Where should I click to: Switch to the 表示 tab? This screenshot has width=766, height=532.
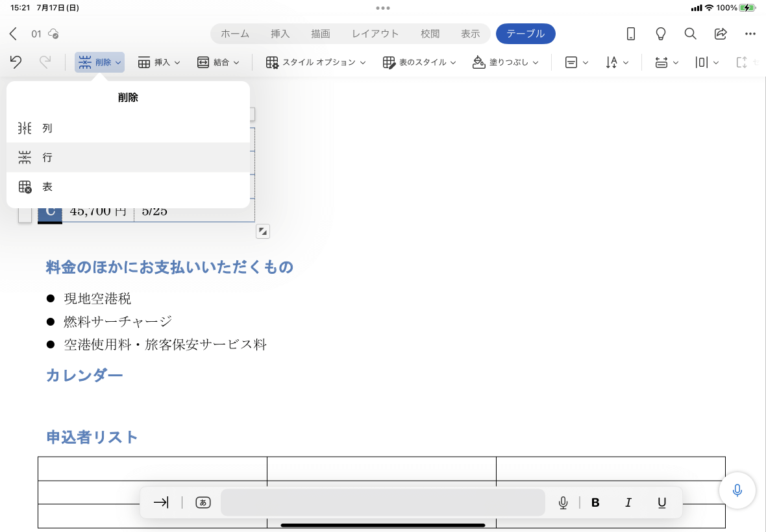click(x=471, y=34)
